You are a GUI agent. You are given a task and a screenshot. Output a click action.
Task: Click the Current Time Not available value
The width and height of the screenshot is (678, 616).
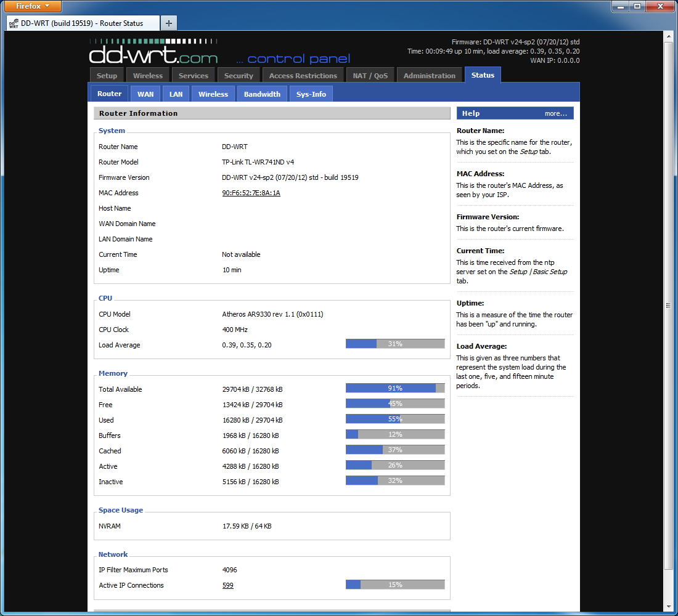241,254
